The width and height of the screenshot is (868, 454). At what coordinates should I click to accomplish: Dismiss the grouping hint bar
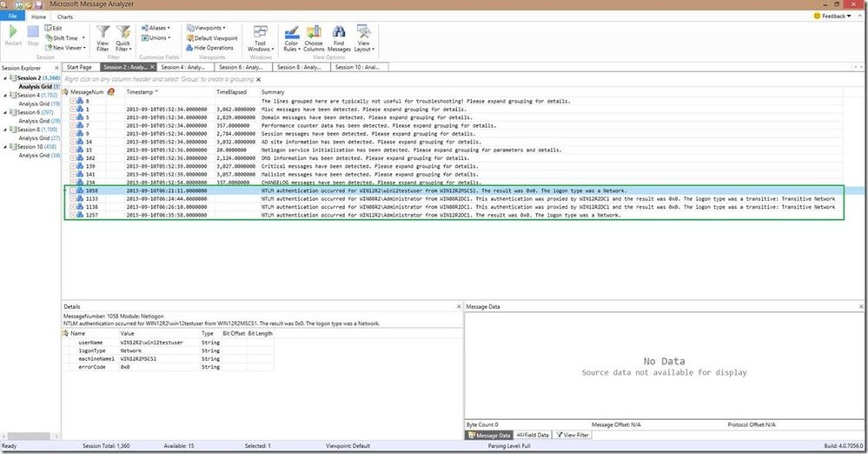click(x=259, y=79)
